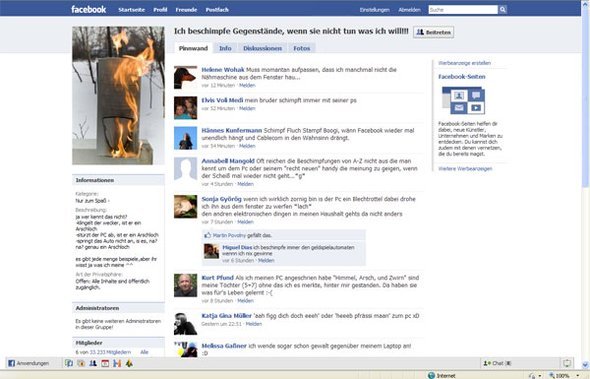Screen dimensions: 590x379
Task: Focus the Suche input field
Action: pos(463,10)
